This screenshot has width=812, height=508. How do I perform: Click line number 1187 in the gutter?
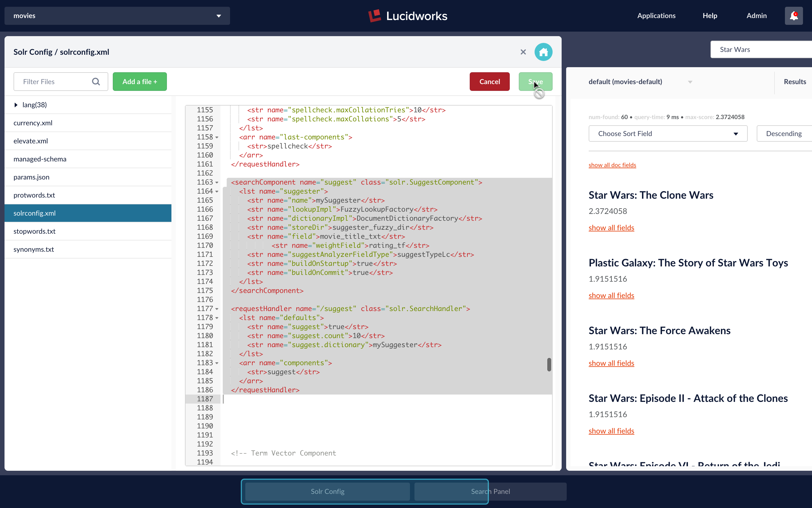[x=205, y=399]
